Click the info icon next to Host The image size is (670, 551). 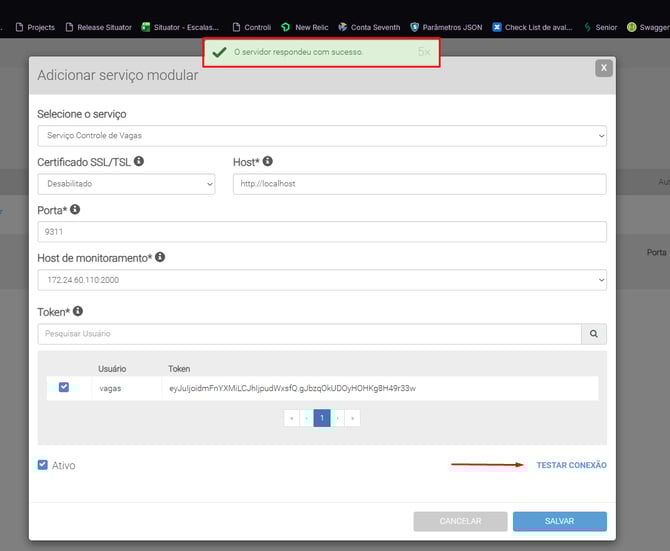click(268, 161)
